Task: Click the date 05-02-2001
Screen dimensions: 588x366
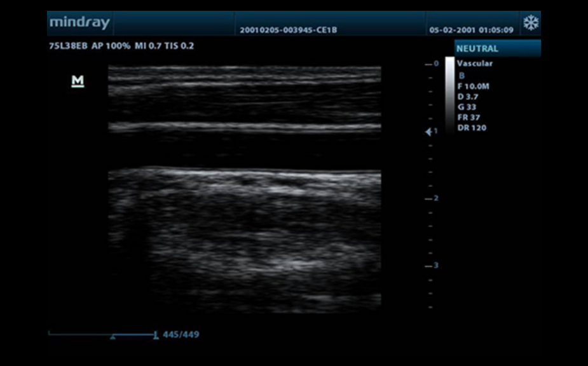Action: pos(452,30)
